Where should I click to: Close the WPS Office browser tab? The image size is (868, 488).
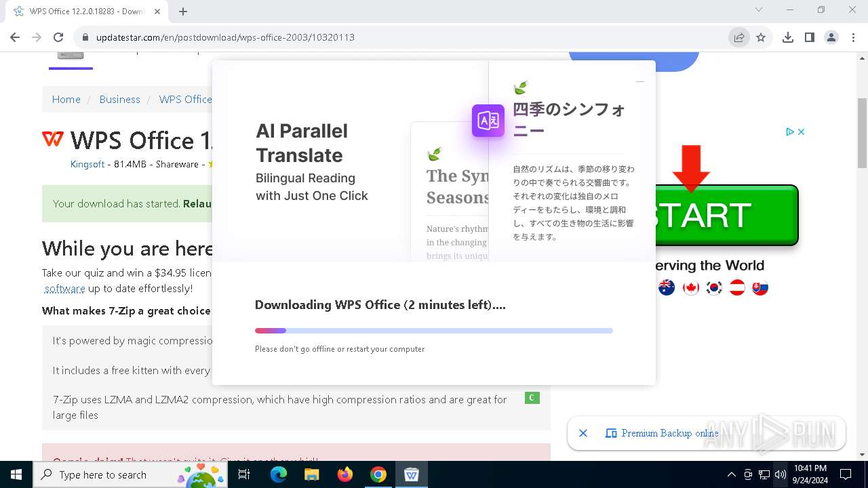click(x=157, y=11)
